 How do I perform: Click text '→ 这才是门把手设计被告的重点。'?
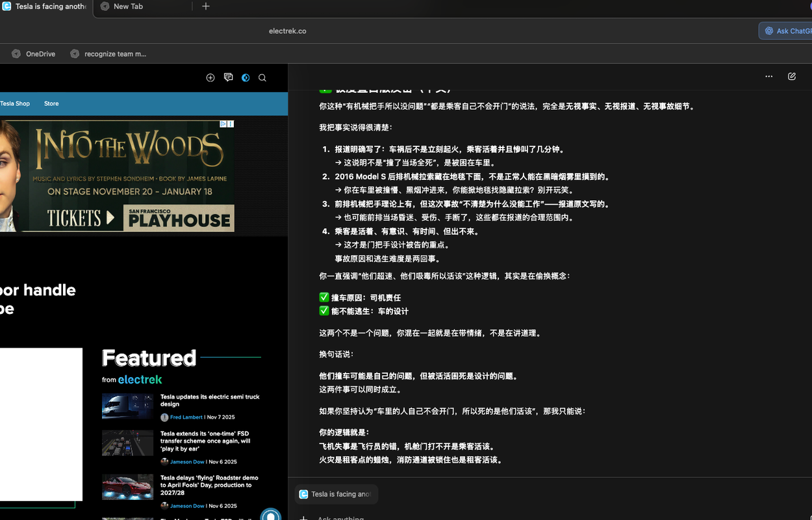[x=392, y=245]
